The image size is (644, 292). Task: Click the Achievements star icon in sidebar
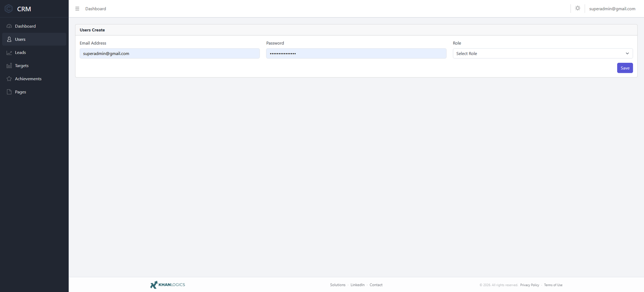pos(9,79)
